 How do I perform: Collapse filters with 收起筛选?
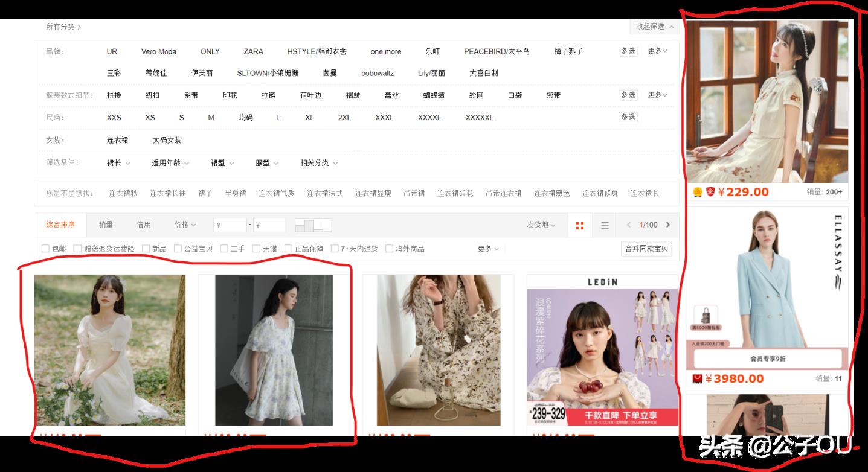point(655,27)
